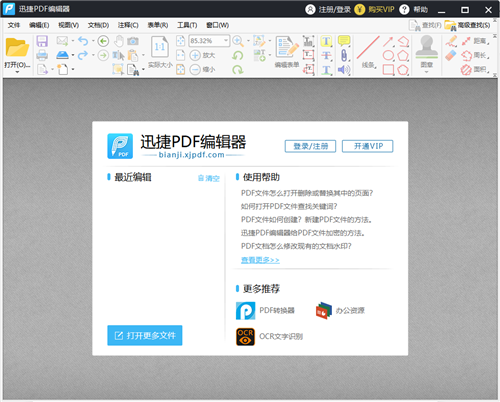Expand the dropdown arrow next to scanner icon

(72, 55)
